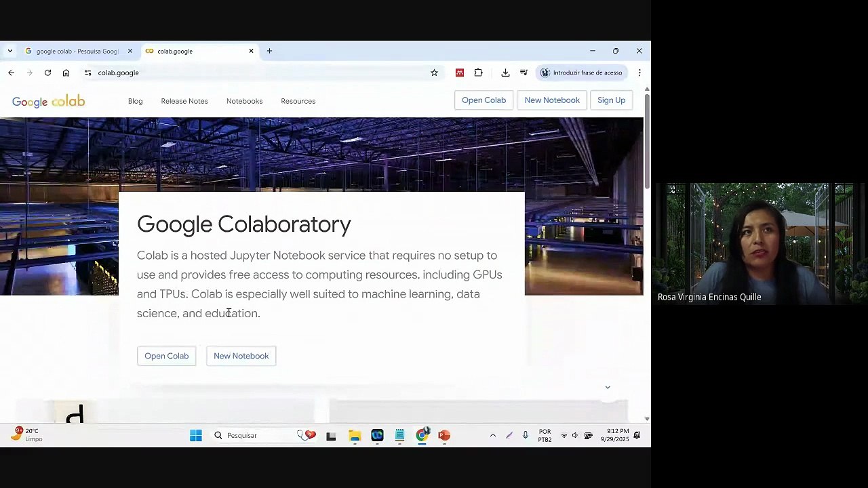Click the Sign Up button
Image resolution: width=868 pixels, height=488 pixels.
pyautogui.click(x=612, y=100)
